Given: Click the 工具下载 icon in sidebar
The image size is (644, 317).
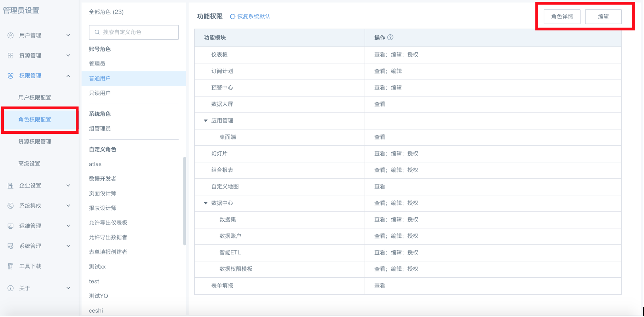Looking at the screenshot, I should (x=11, y=266).
